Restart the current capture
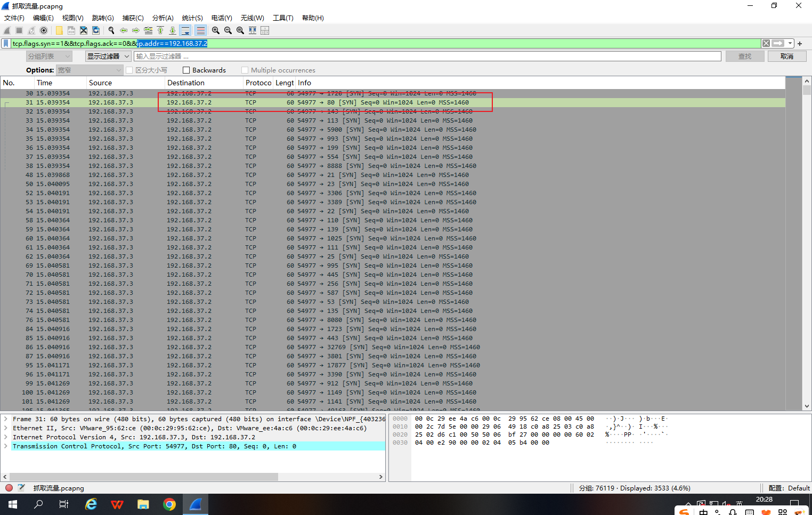Screen dimensions: 812x515 tap(31, 30)
